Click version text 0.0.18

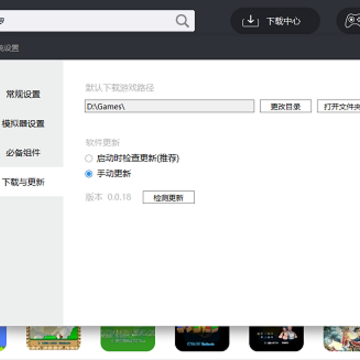[x=119, y=197]
